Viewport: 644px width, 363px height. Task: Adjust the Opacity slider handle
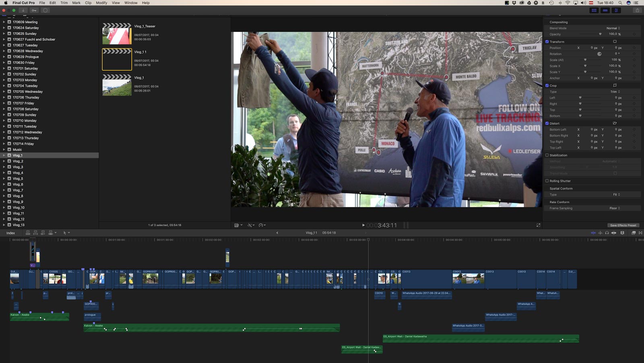click(x=600, y=34)
